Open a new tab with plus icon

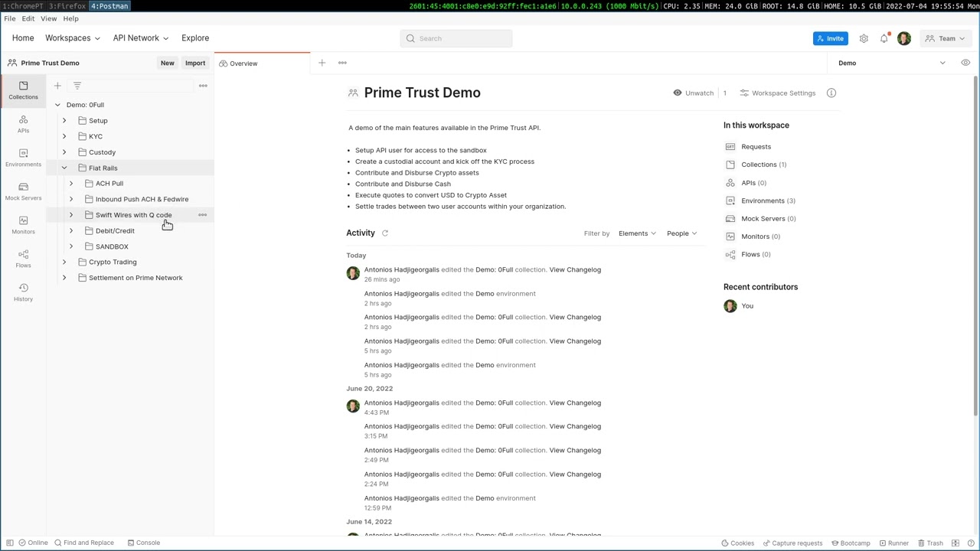click(x=322, y=63)
